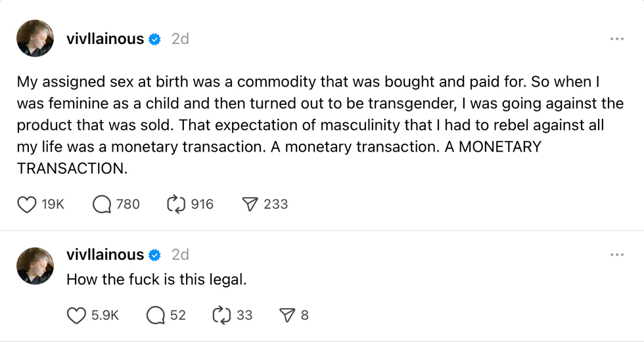644x342 pixels.
Task: Click the avatar on the reply post
Action: 35,266
